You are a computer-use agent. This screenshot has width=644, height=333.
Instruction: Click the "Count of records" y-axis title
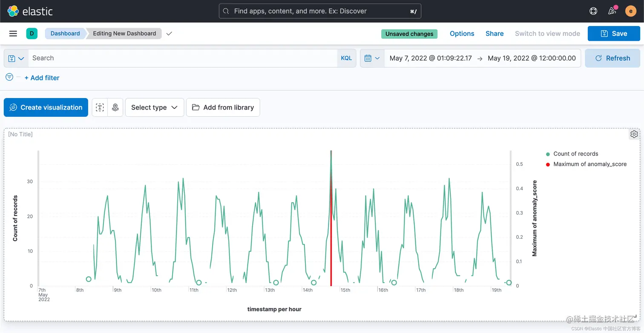click(15, 218)
